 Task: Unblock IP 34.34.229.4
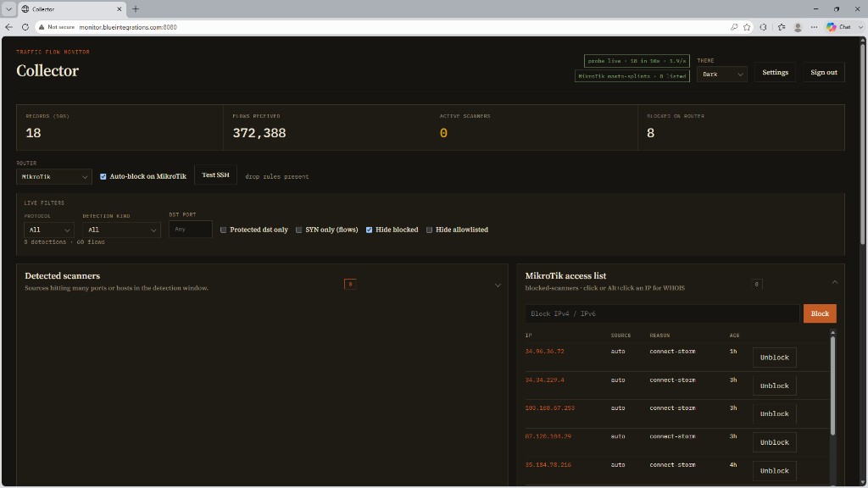point(775,385)
